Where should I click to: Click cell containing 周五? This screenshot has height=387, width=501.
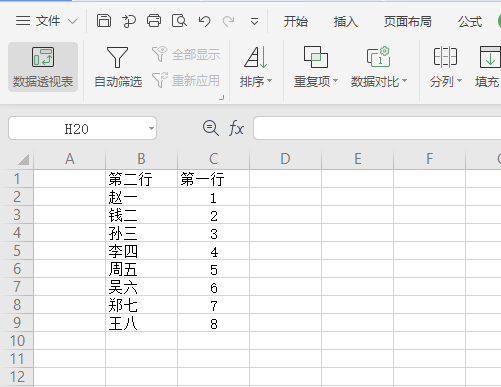click(141, 269)
